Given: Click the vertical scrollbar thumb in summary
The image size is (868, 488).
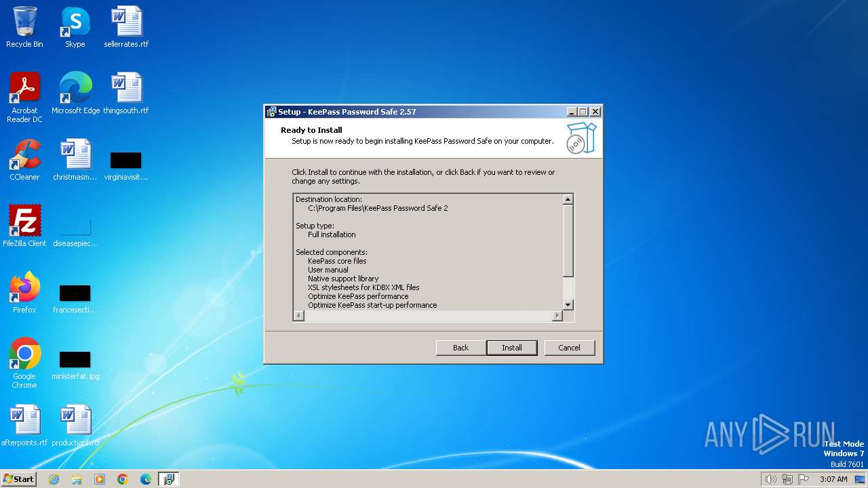Looking at the screenshot, I should tap(568, 240).
